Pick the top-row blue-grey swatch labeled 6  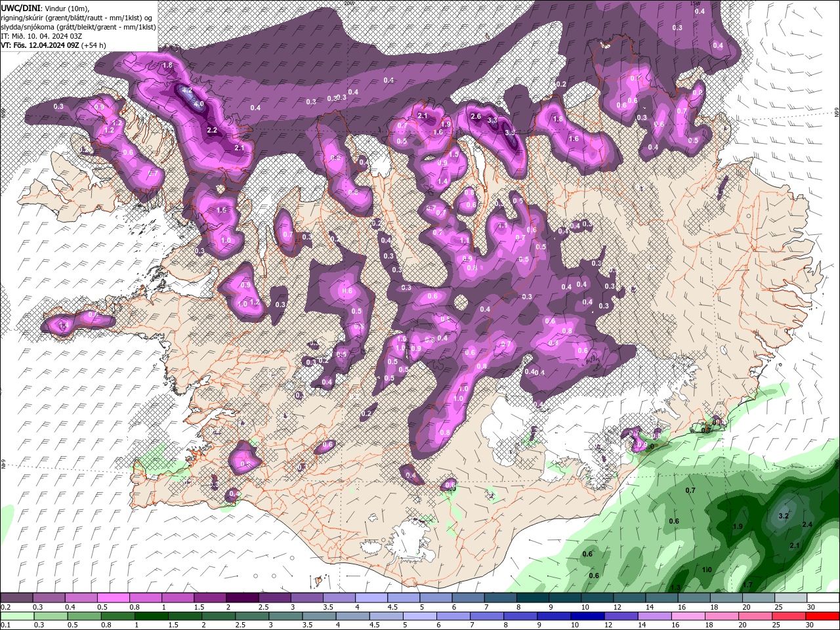[468, 598]
